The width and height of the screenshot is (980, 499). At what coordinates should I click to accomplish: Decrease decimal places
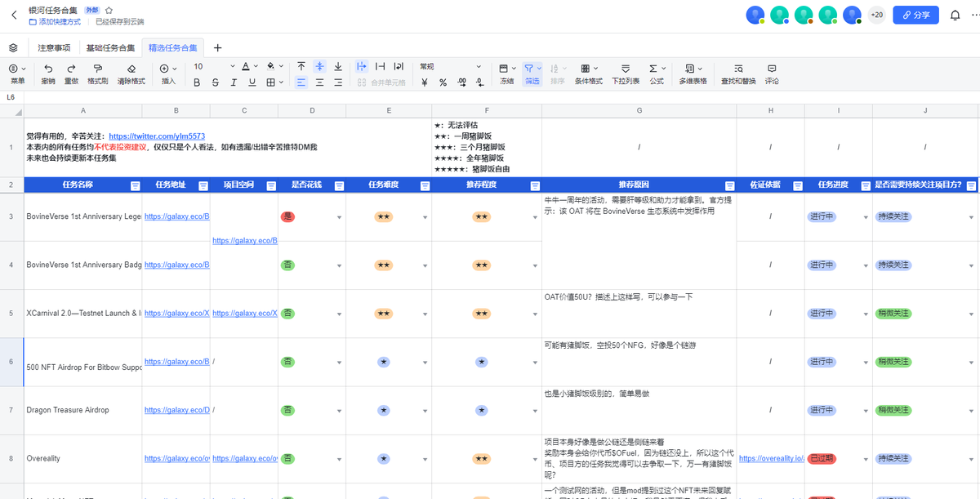click(x=479, y=82)
